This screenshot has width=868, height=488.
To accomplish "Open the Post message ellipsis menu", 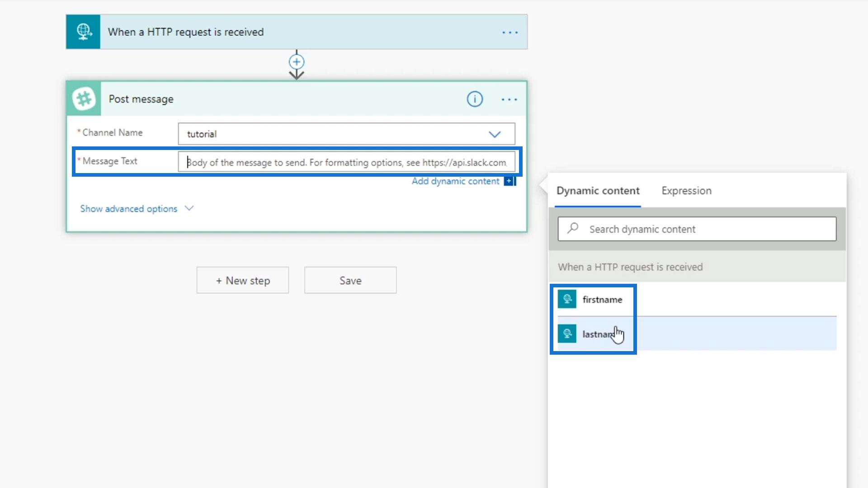I will point(509,99).
